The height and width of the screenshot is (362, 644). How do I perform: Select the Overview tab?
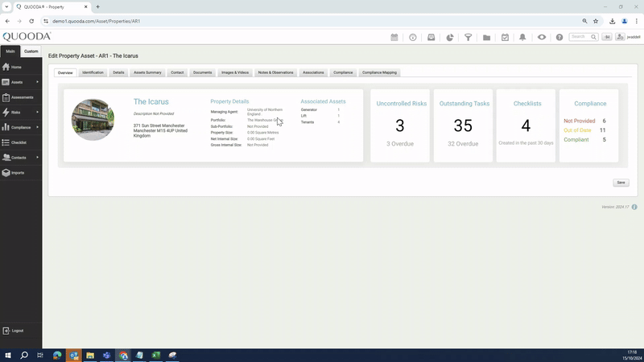coord(65,72)
